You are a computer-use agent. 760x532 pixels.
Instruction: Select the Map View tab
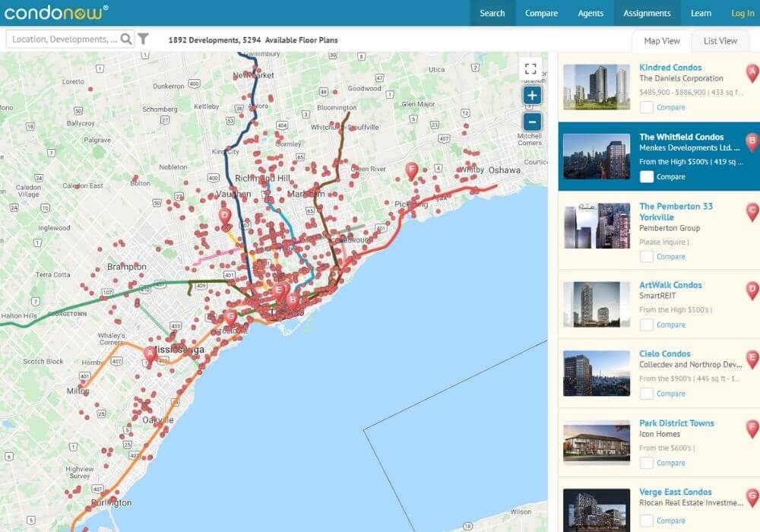(x=661, y=41)
